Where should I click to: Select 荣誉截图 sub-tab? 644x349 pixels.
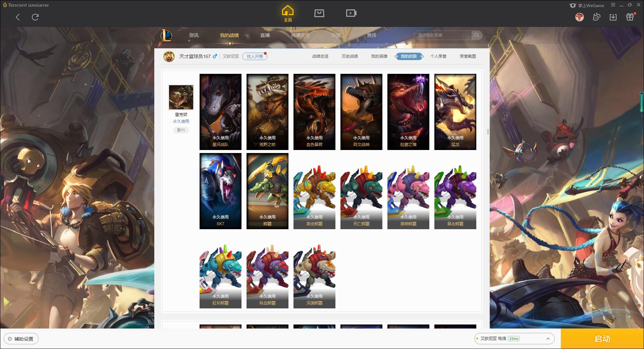468,56
